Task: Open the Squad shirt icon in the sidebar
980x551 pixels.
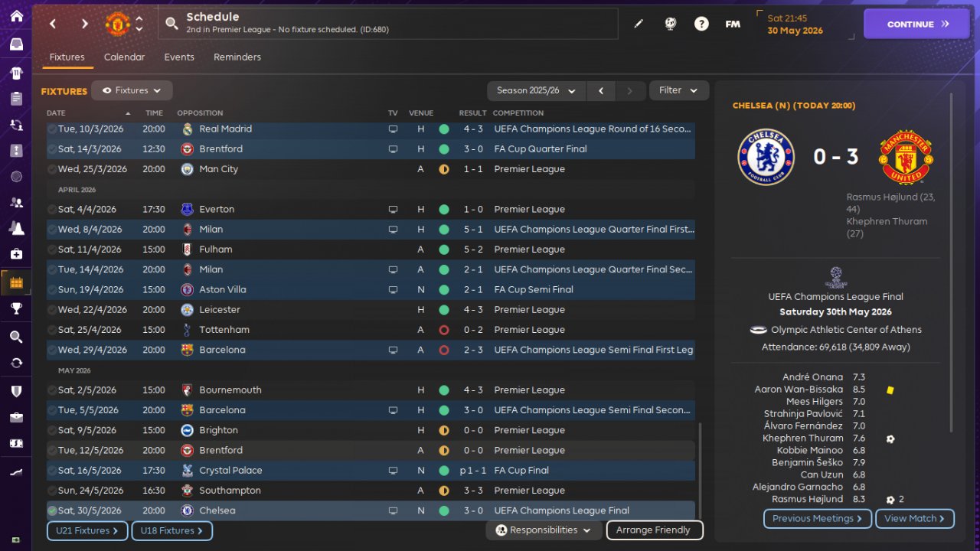Action: click(x=16, y=73)
